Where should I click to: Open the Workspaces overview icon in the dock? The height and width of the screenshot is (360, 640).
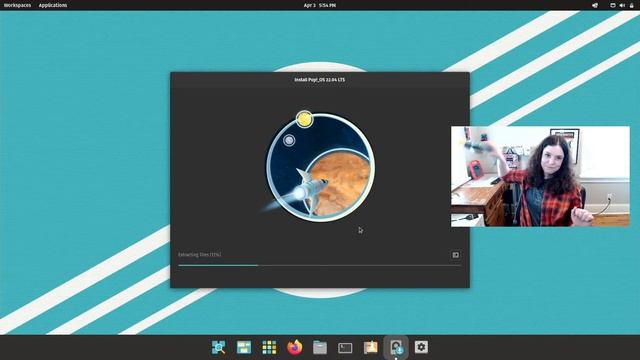[244, 347]
